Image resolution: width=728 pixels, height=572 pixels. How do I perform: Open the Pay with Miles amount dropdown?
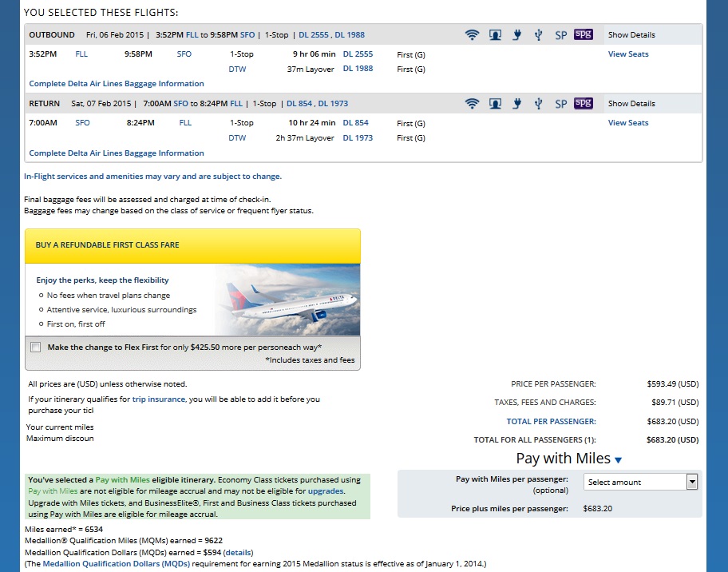(642, 482)
